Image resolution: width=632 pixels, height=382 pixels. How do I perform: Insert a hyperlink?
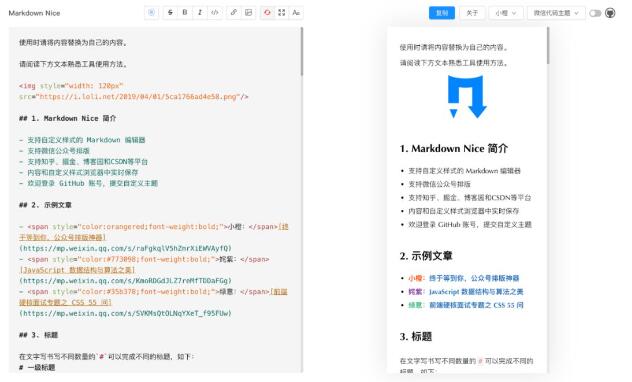(x=233, y=12)
